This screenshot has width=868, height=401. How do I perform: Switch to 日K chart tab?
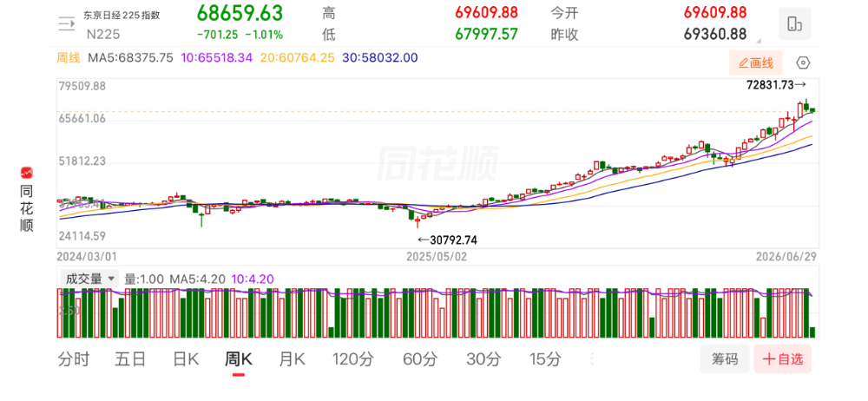(186, 359)
